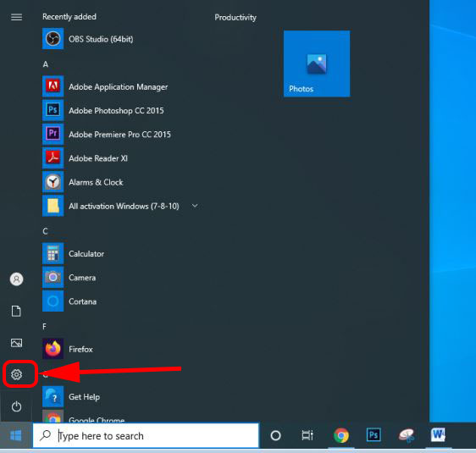This screenshot has height=453, width=476.
Task: Click the letter A section header
Action: [46, 64]
